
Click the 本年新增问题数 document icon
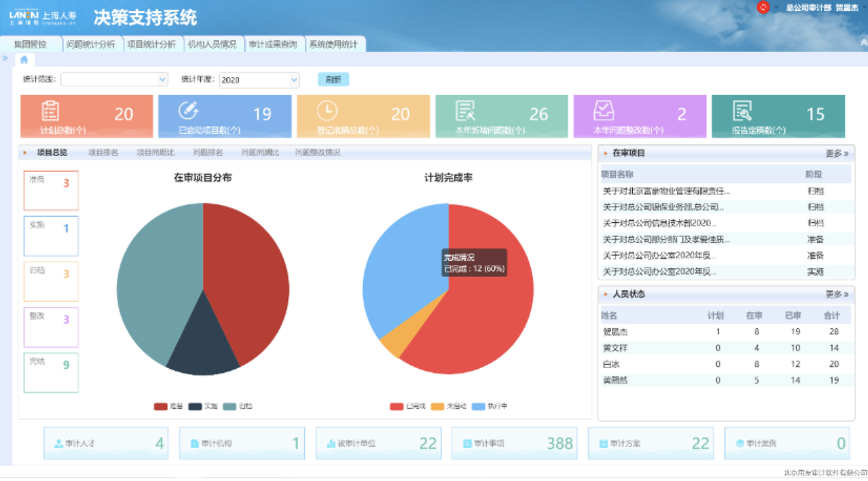coord(465,111)
